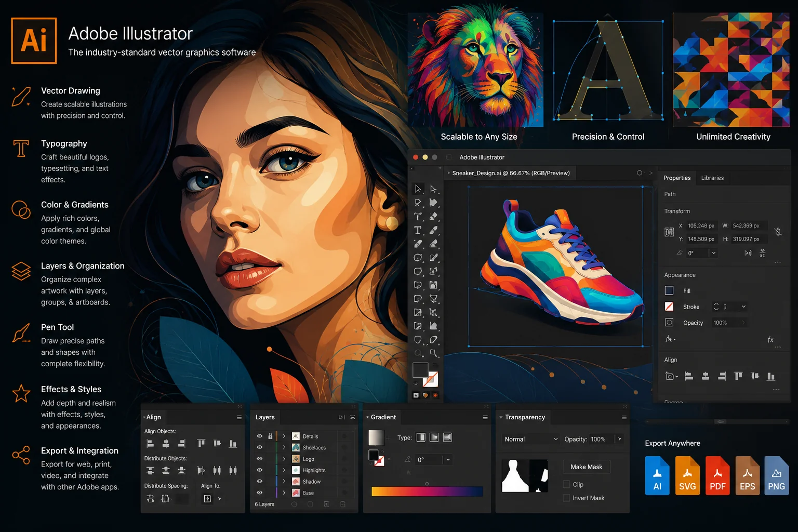Click the reference point icon in Transform

pos(669,232)
